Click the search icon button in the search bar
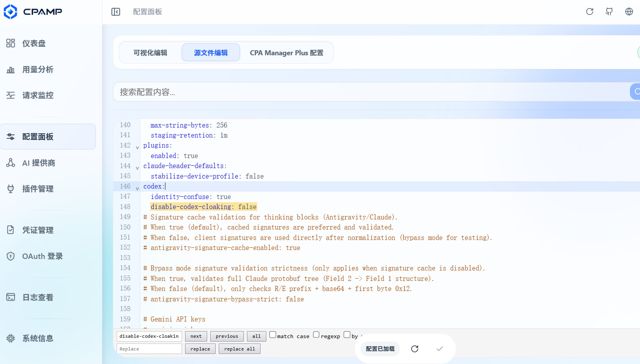This screenshot has height=364, width=640. point(636,92)
